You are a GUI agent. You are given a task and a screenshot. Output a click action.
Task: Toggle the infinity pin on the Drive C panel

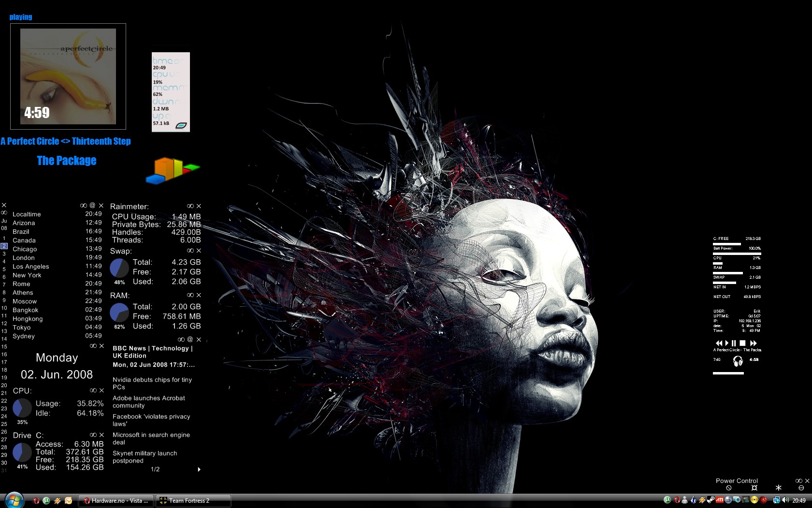(93, 435)
